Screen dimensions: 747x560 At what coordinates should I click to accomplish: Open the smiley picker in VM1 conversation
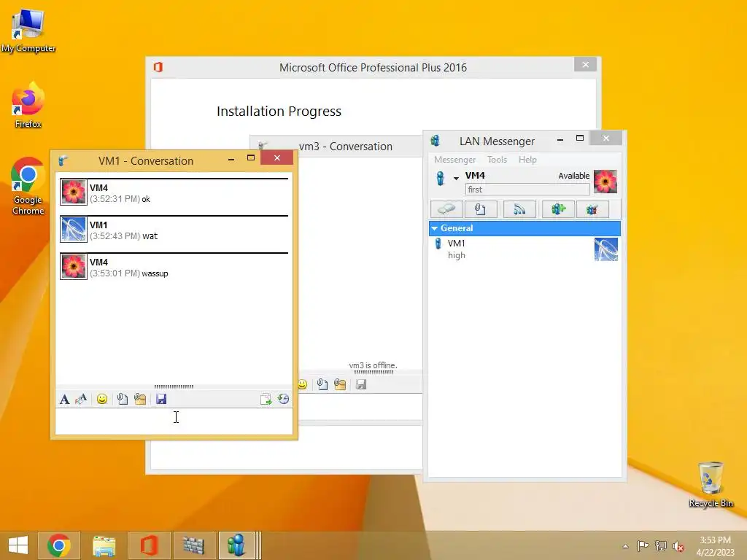click(x=102, y=399)
